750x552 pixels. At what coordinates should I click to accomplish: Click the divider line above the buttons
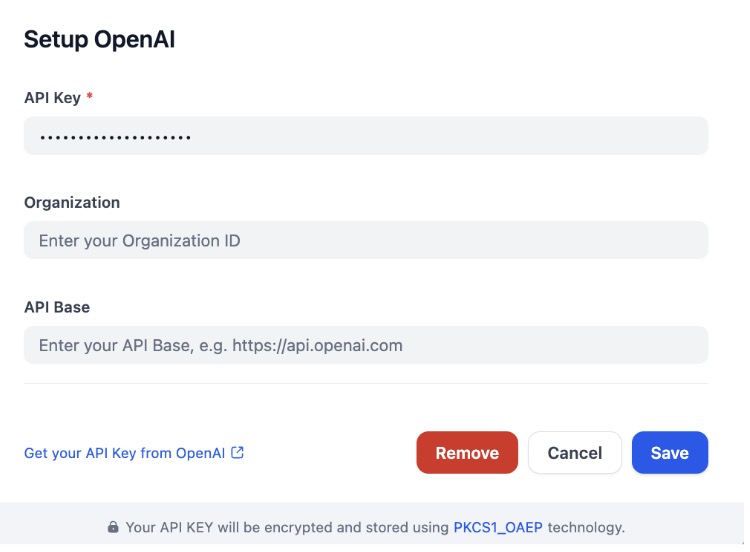pyautogui.click(x=366, y=383)
